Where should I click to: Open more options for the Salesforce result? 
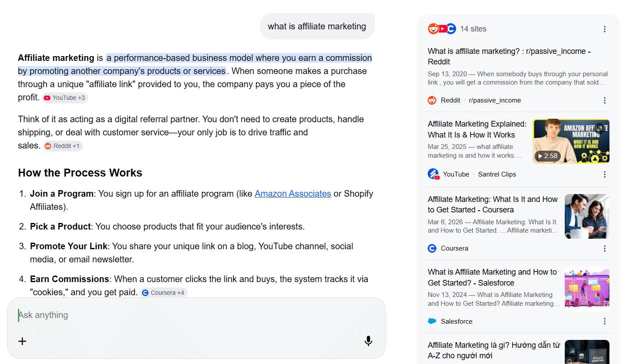(605, 322)
